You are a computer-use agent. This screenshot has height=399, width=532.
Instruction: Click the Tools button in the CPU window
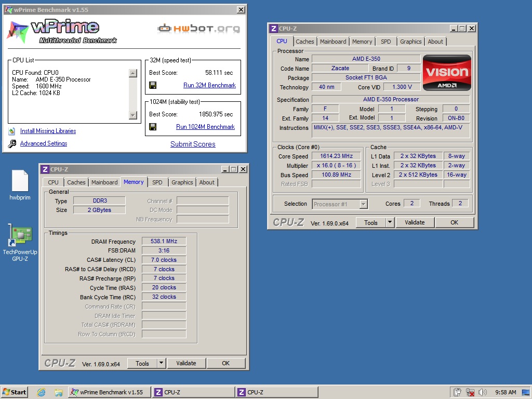point(371,222)
